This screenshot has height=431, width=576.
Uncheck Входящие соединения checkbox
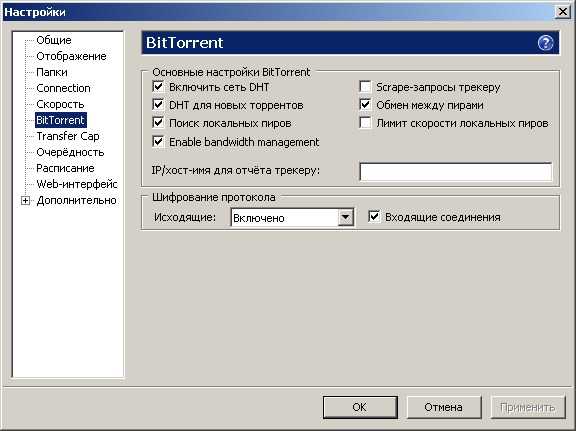[x=374, y=217]
